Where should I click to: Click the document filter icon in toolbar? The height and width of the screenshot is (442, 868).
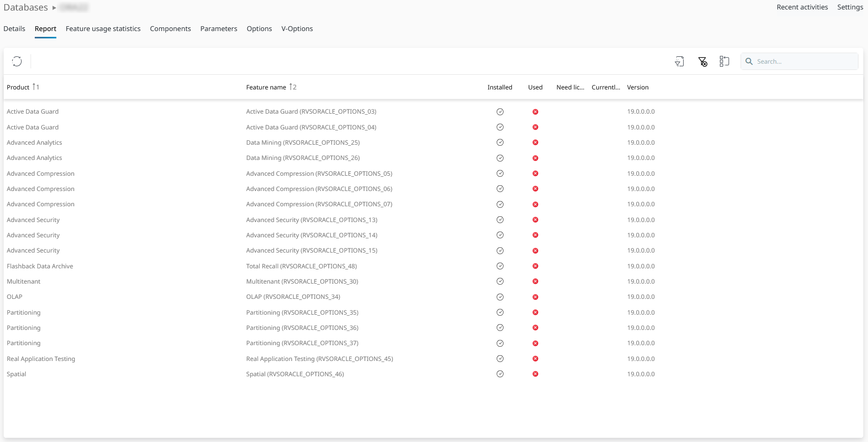tap(679, 62)
